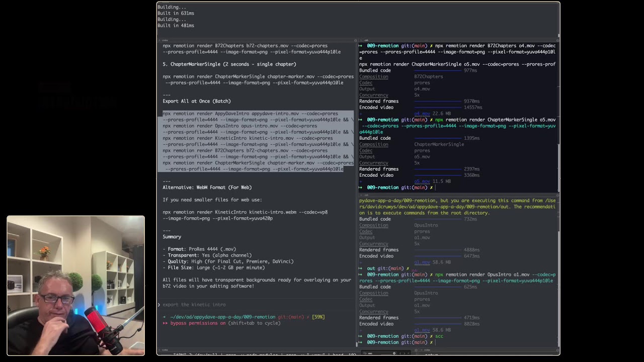Click the '22.6 MB' file size
Screen dimensions: 644x362
tap(442, 114)
